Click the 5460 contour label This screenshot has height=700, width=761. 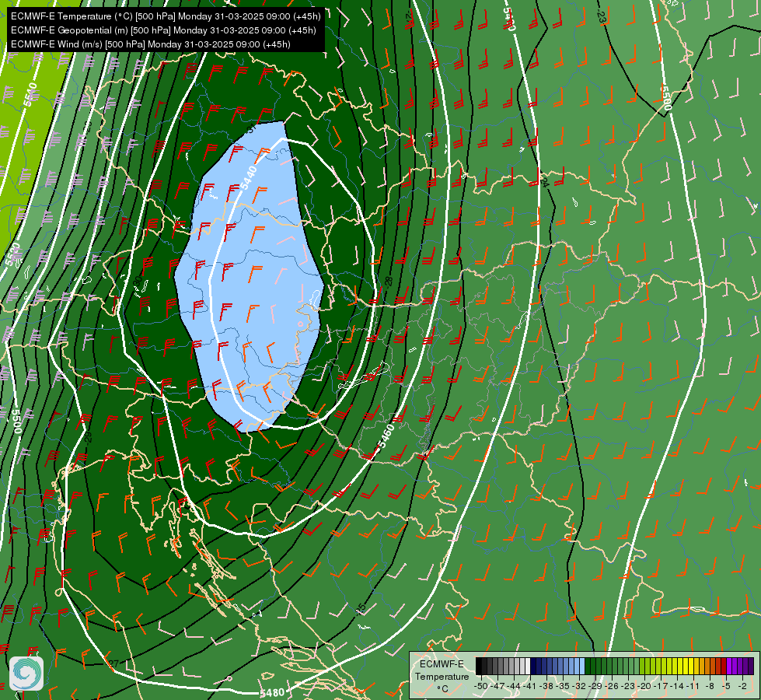386,436
